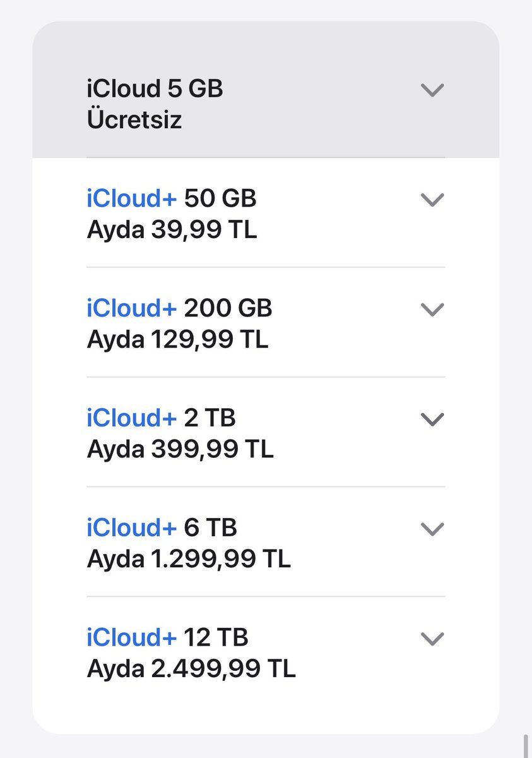Click the "Ayda 399,99 TL" price text

coord(180,450)
